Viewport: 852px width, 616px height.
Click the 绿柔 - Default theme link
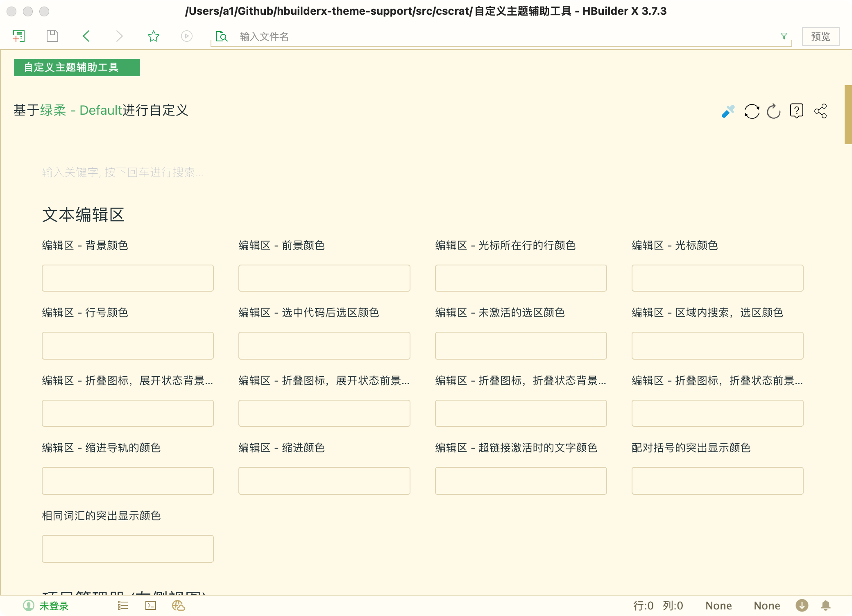81,110
